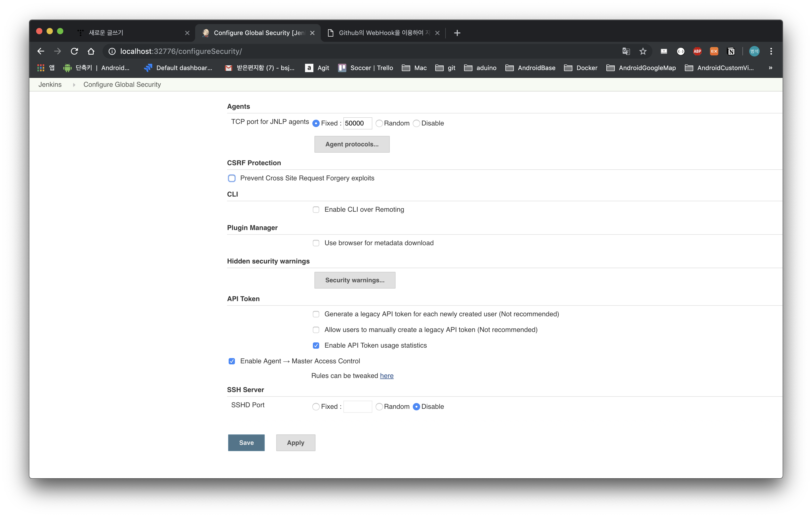Click the browser reload icon

tap(74, 51)
